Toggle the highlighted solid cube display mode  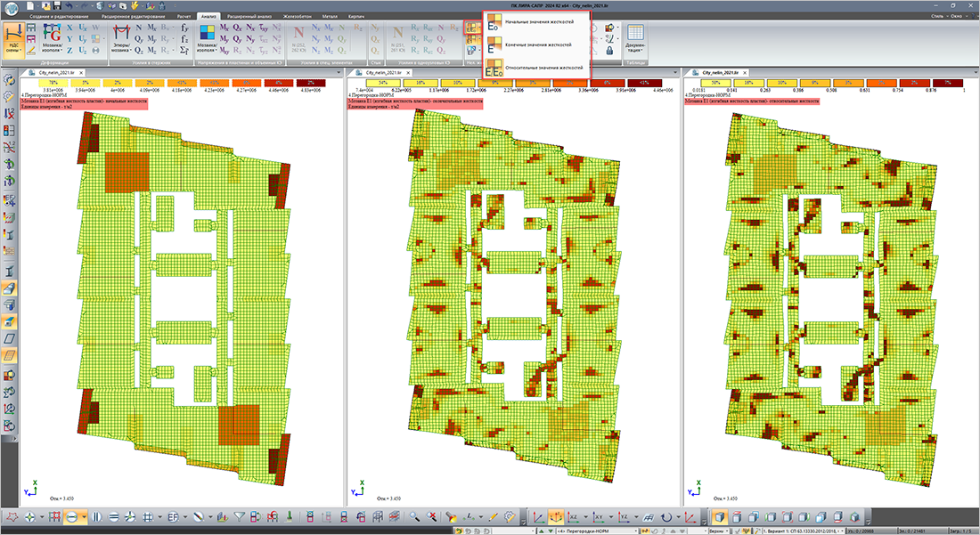point(719,517)
